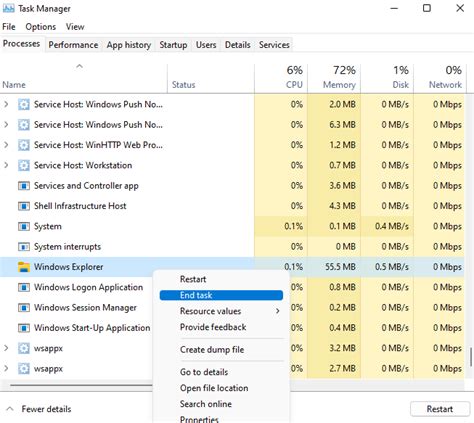Expand the wsappx row using 3.2 MB

coord(6,348)
